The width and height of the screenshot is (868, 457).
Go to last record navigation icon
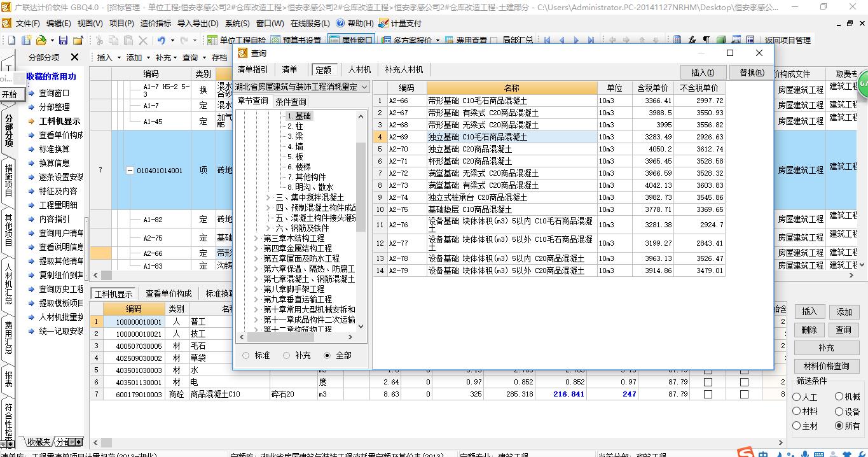pyautogui.click(x=591, y=40)
